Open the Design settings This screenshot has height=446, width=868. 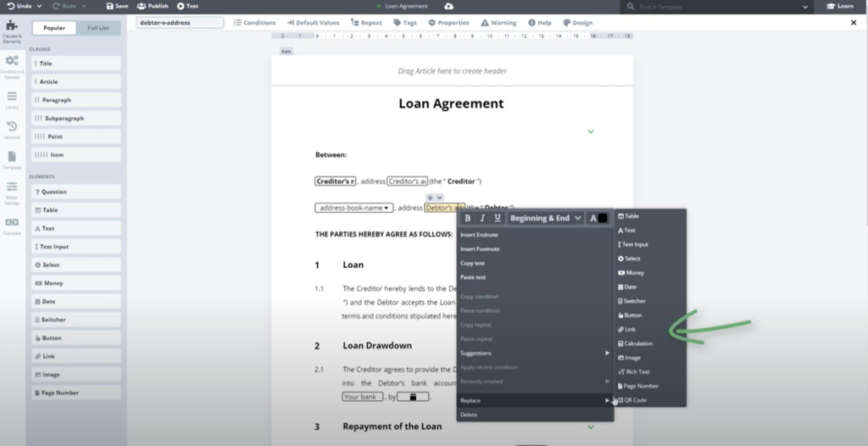click(577, 23)
